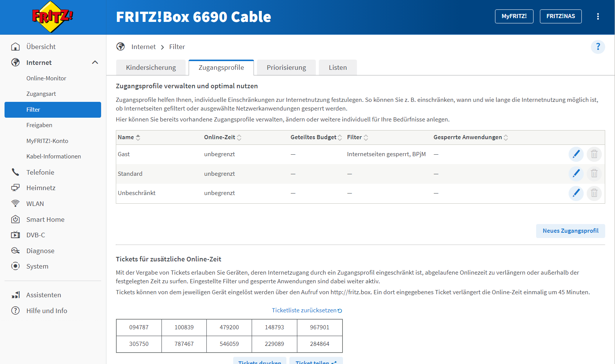Screen dimensions: 615x364
Task: Open Smart Home menu in sidebar
Action: pyautogui.click(x=45, y=219)
